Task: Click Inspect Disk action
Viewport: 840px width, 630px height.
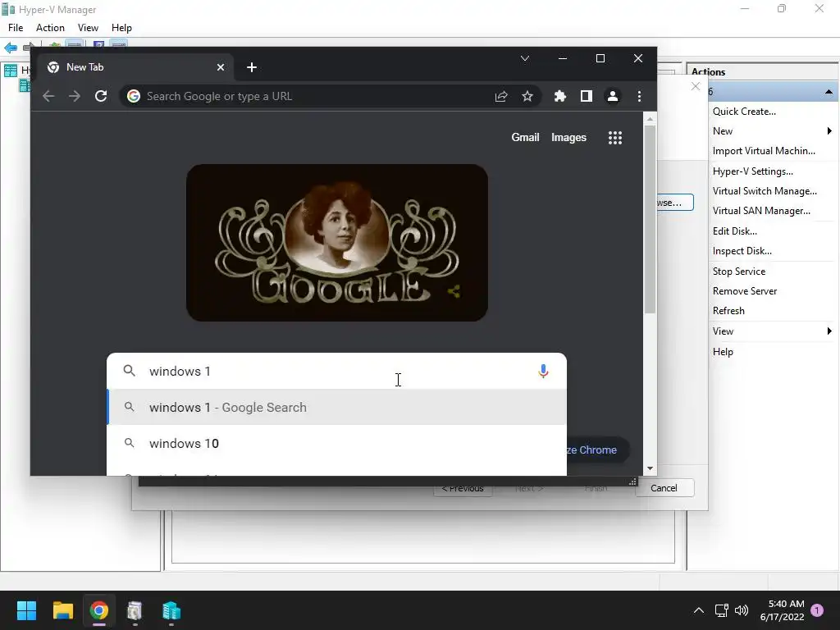Action: [742, 251]
